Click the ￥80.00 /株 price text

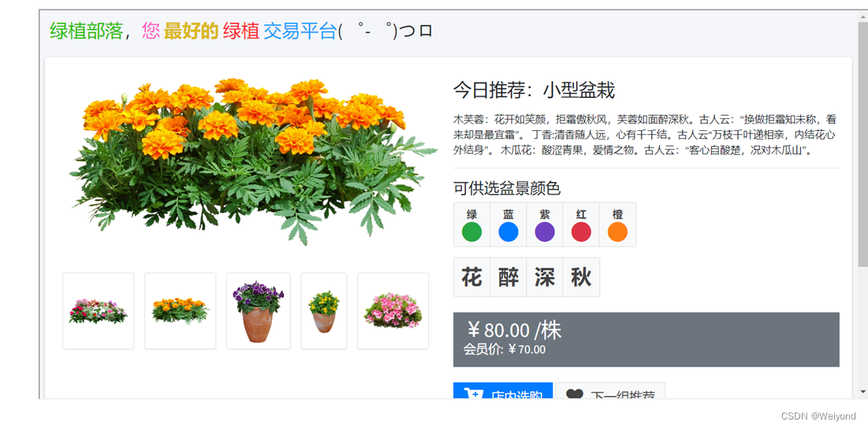[514, 330]
